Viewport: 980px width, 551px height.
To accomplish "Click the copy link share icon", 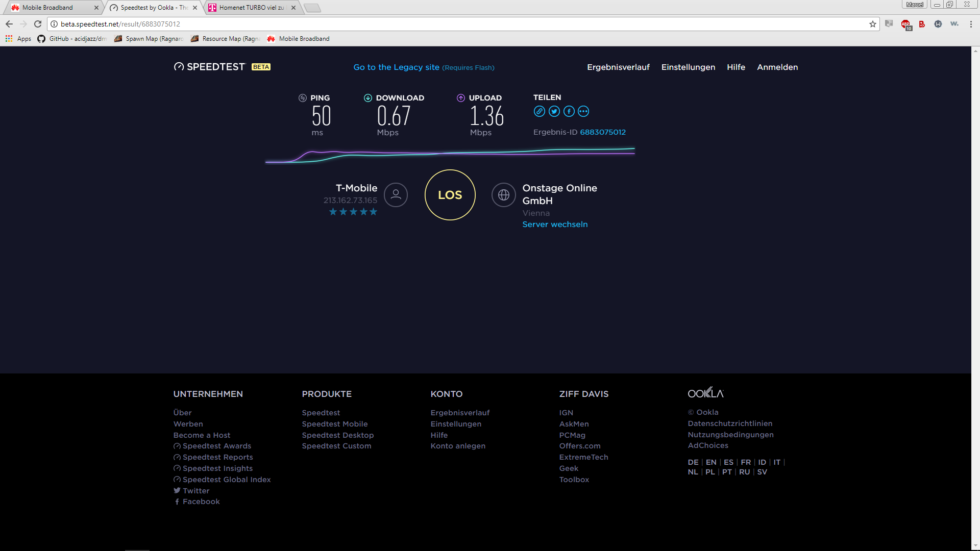I will [540, 111].
